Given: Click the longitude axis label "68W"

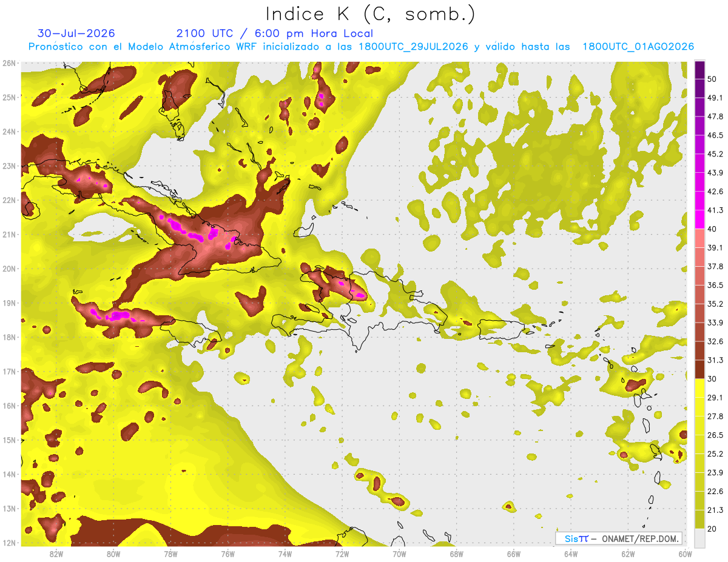Looking at the screenshot, I should pos(457,554).
